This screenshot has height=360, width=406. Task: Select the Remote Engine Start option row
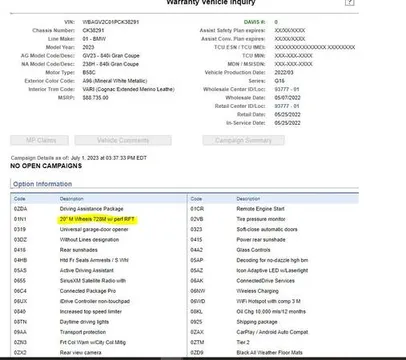273,209
